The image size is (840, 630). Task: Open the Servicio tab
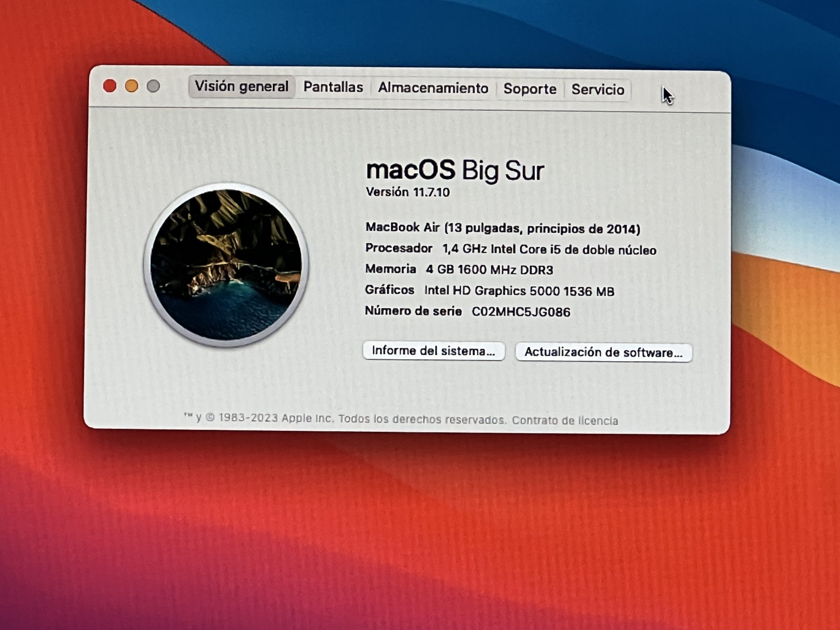[598, 90]
